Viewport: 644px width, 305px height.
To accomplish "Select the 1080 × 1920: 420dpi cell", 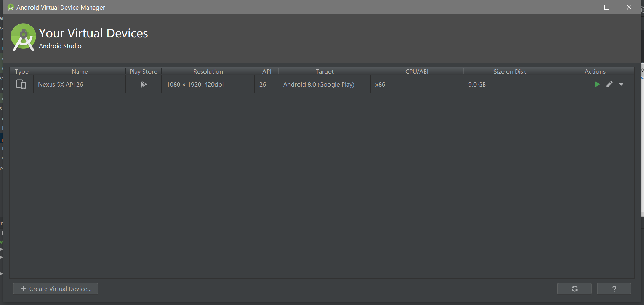I will click(208, 84).
